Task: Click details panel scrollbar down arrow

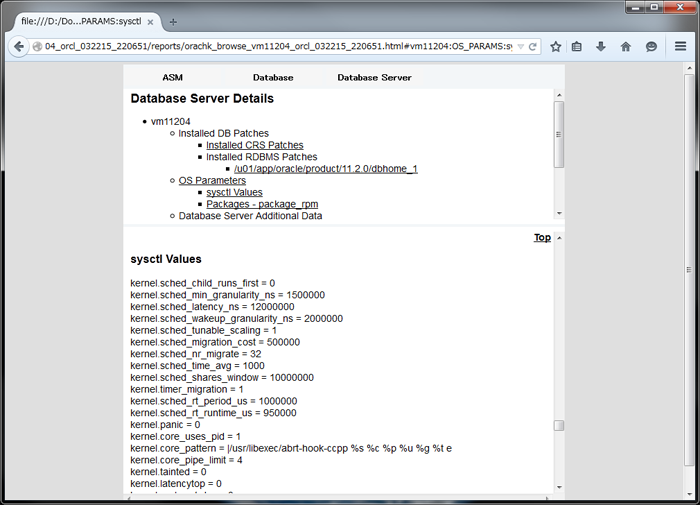Action: [559, 213]
